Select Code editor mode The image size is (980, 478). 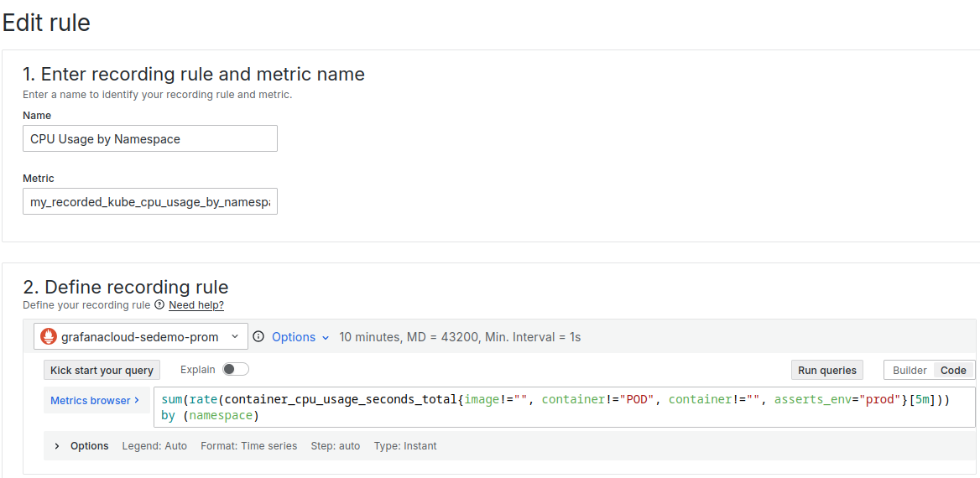coord(953,370)
